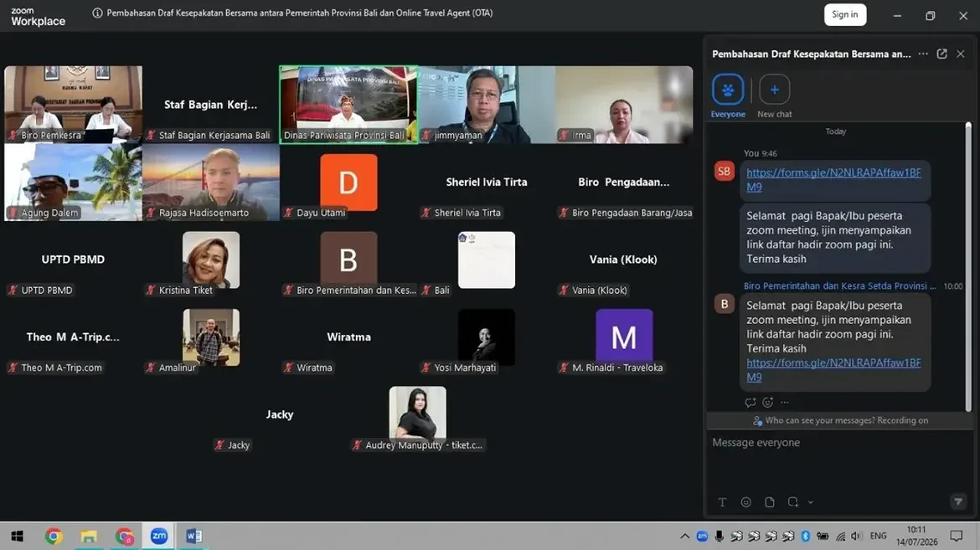980x550 pixels.
Task: Pop out the chat panel into a window
Action: [x=941, y=54]
